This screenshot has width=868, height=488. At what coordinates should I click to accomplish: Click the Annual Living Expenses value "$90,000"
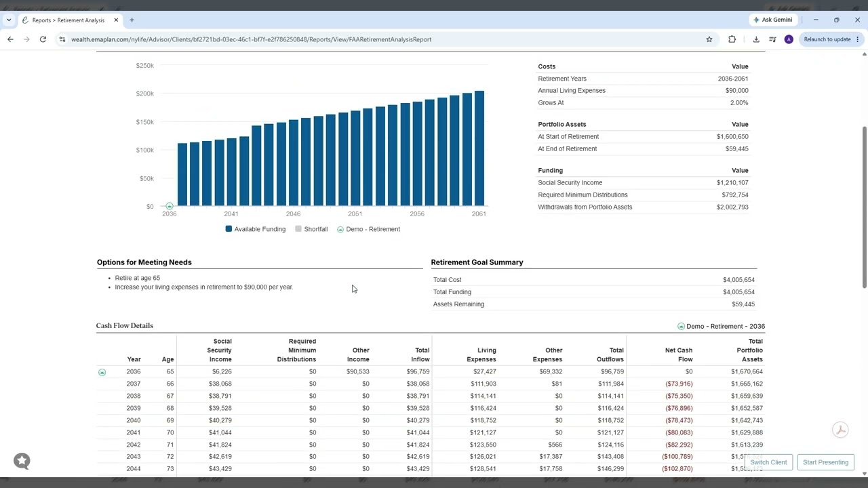pyautogui.click(x=736, y=91)
